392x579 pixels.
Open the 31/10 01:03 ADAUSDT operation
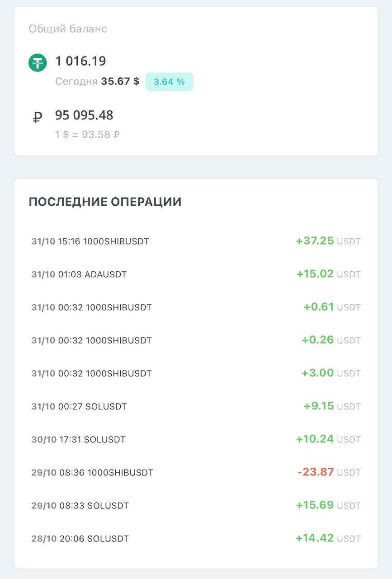(196, 274)
